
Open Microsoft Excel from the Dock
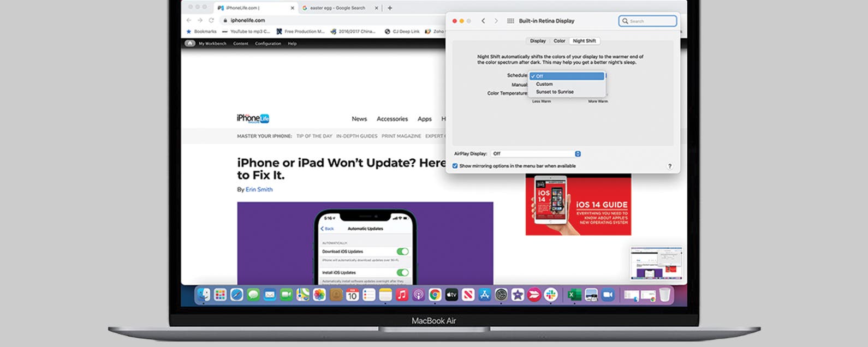pos(573,295)
